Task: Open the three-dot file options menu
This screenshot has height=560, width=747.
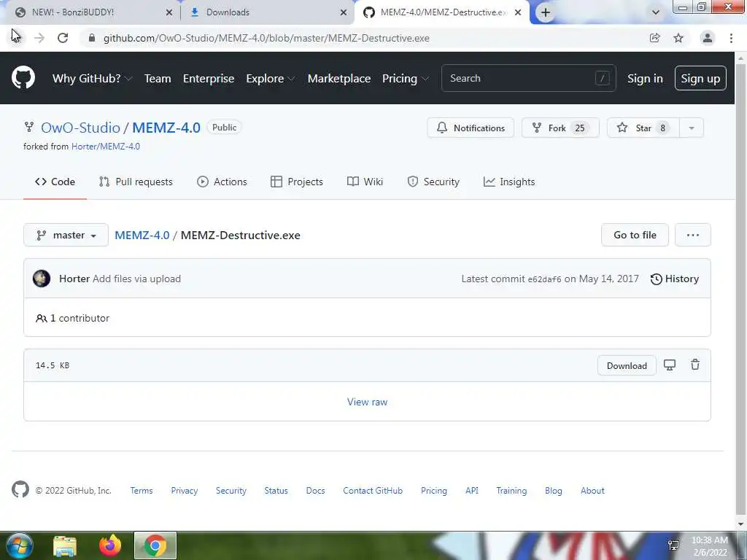Action: (693, 235)
